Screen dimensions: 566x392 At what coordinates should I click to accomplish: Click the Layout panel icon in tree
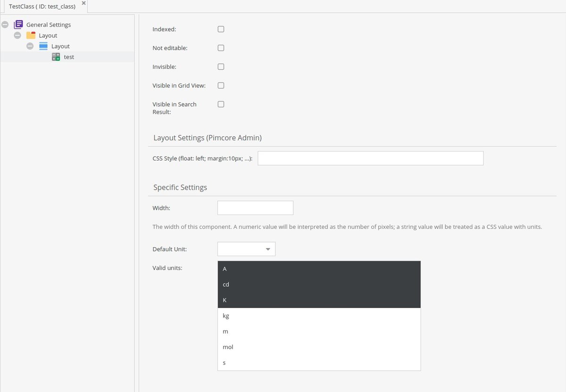pos(43,46)
